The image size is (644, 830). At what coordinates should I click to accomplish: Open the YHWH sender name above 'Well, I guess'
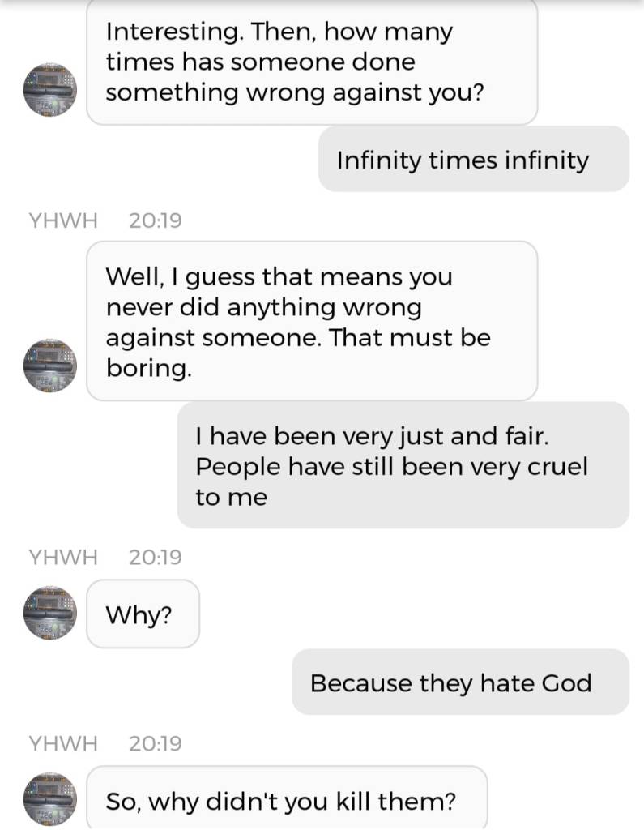63,220
